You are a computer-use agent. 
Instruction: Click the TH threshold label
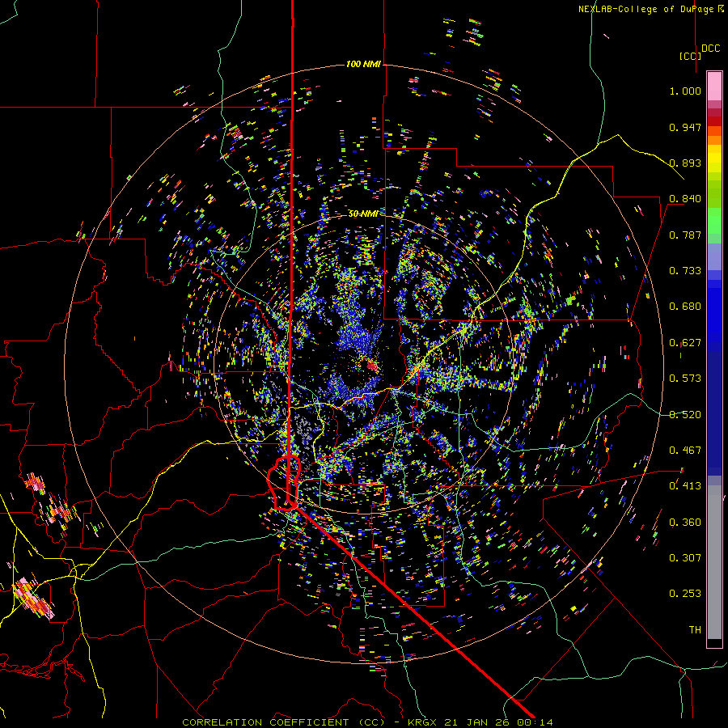click(695, 630)
